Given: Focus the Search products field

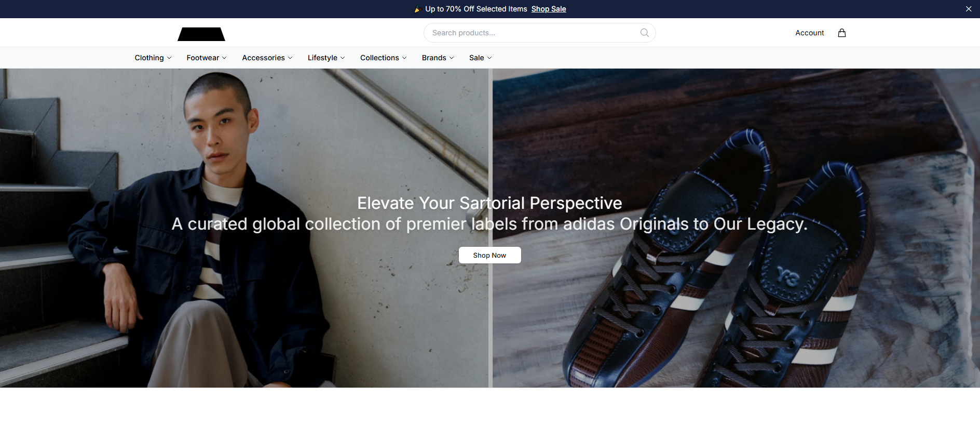Looking at the screenshot, I should 540,33.
